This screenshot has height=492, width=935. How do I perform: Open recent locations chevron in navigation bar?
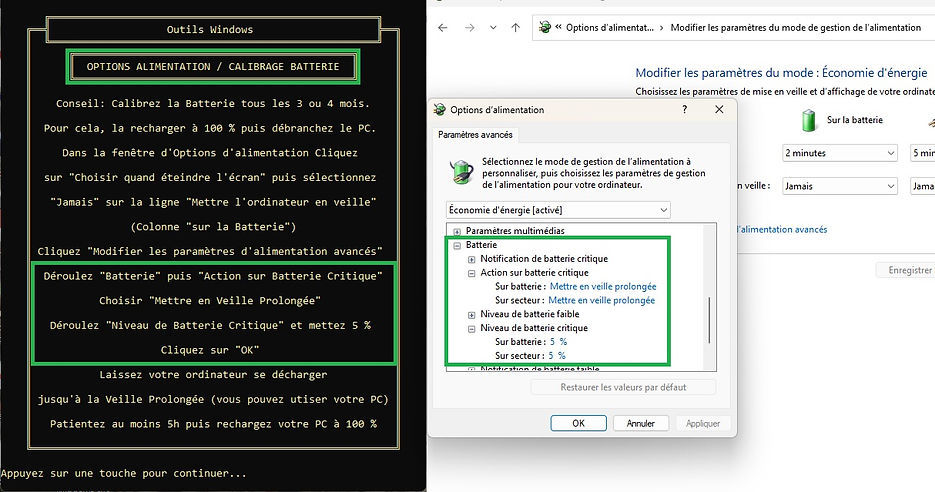pos(493,27)
